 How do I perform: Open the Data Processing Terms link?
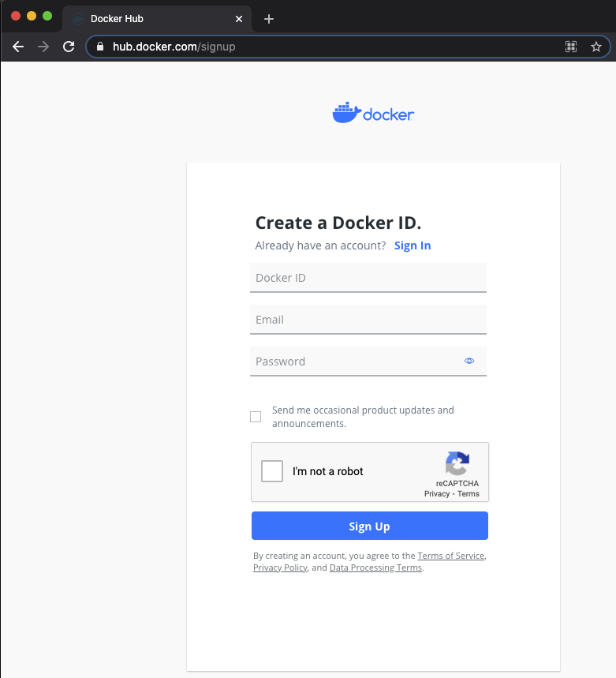click(375, 567)
